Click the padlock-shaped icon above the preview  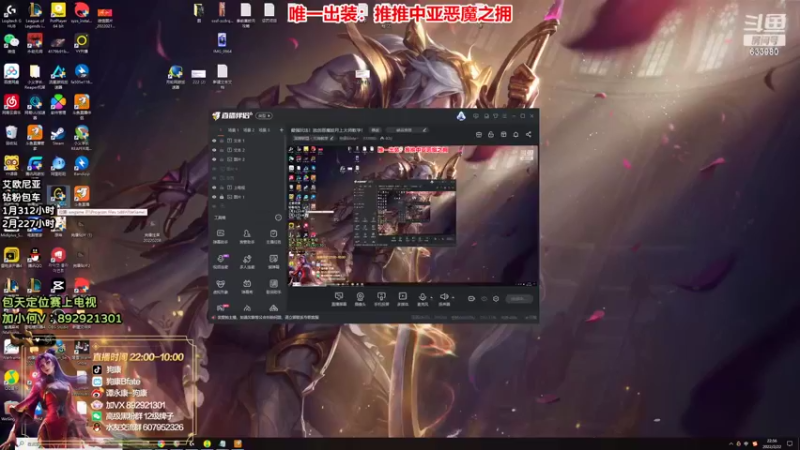tap(491, 134)
